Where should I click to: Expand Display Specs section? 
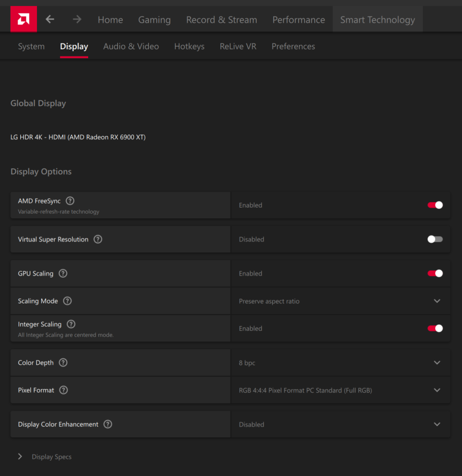click(x=20, y=457)
